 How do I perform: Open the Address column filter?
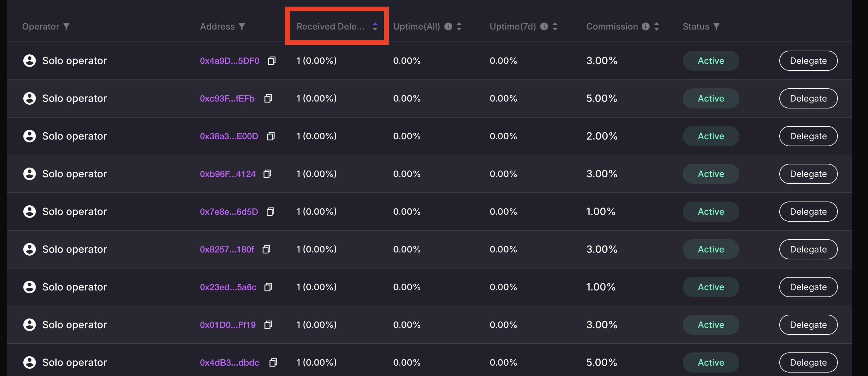(242, 26)
